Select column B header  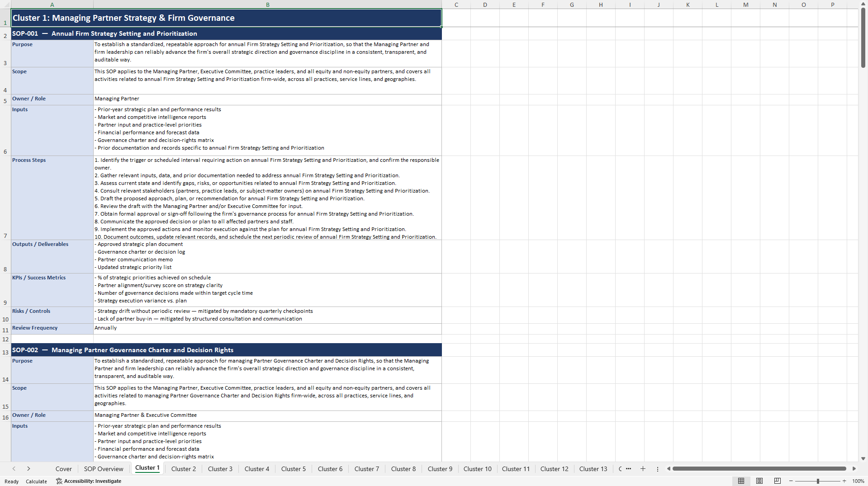[x=268, y=5]
